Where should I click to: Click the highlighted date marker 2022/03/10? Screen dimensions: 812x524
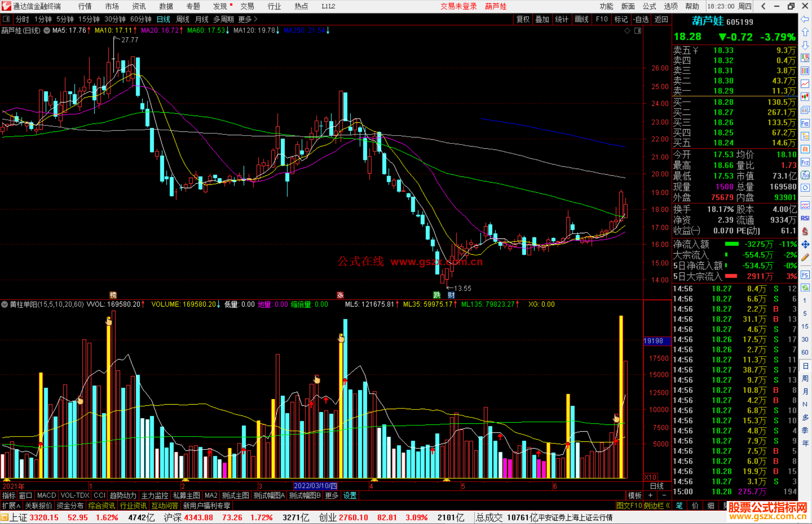tap(315, 486)
